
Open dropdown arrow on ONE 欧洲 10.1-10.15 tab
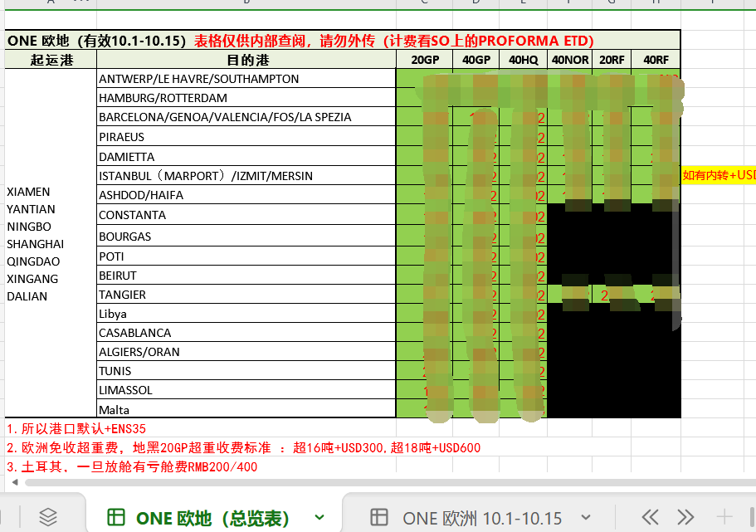coord(586,517)
